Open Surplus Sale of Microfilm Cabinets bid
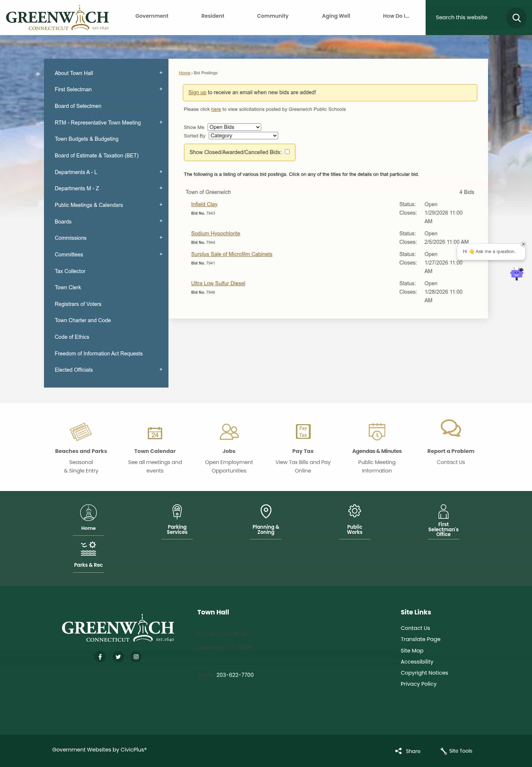 pyautogui.click(x=232, y=254)
